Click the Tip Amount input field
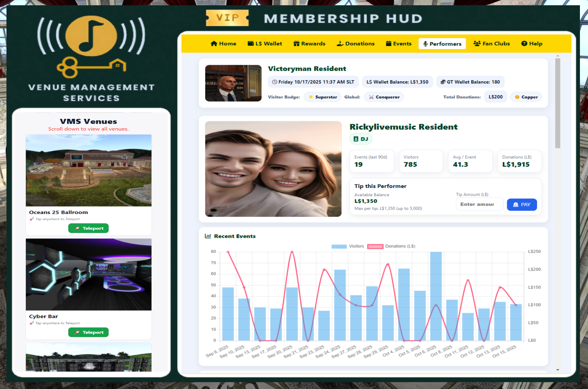Screen dimensions: 588x389 click(x=479, y=204)
